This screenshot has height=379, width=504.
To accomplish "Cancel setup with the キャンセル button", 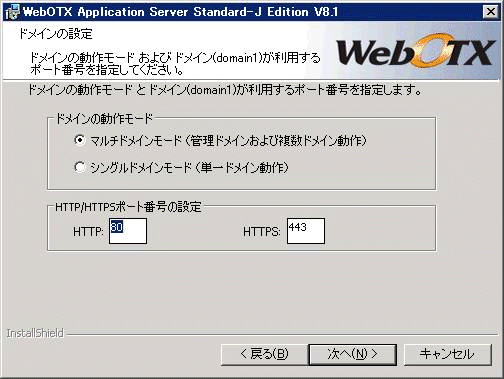I will (448, 354).
